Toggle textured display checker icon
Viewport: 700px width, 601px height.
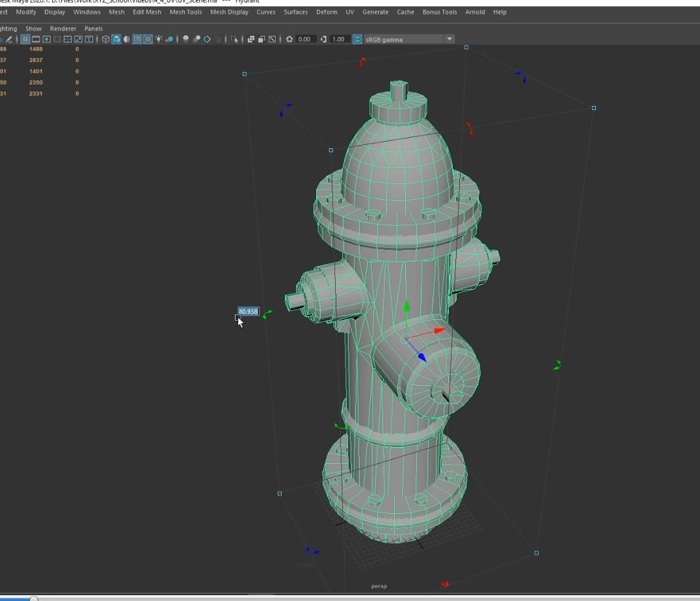click(x=148, y=39)
